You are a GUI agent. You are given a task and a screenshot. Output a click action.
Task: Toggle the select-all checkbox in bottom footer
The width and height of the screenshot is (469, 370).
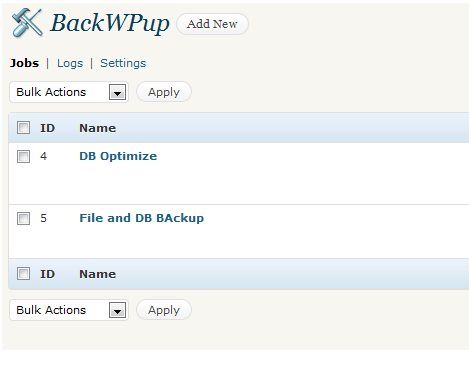[23, 274]
